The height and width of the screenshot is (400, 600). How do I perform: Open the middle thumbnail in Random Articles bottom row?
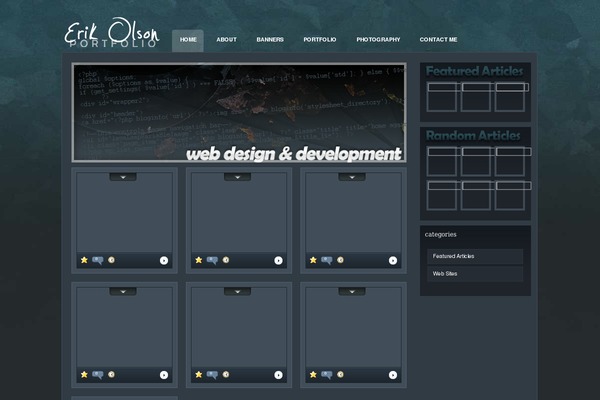(x=476, y=196)
